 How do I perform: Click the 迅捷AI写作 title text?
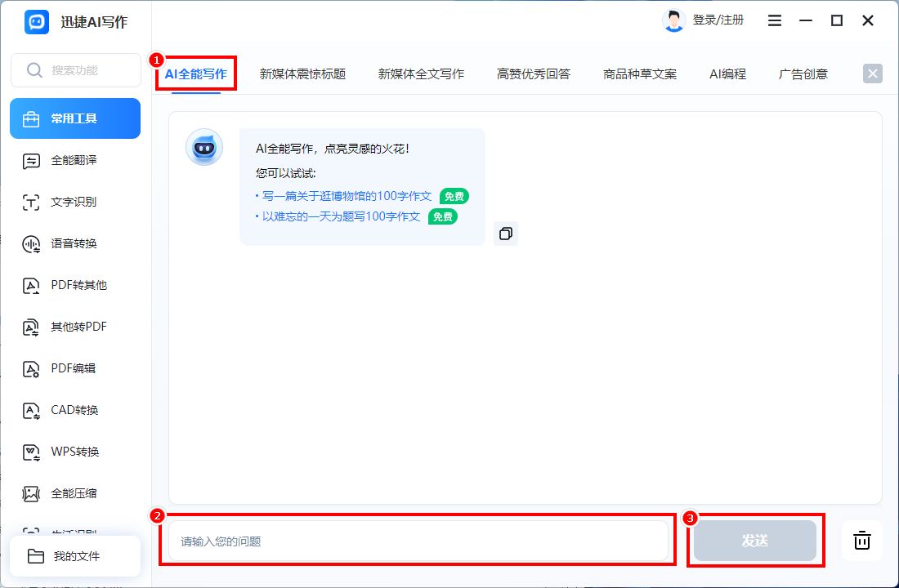pos(94,22)
